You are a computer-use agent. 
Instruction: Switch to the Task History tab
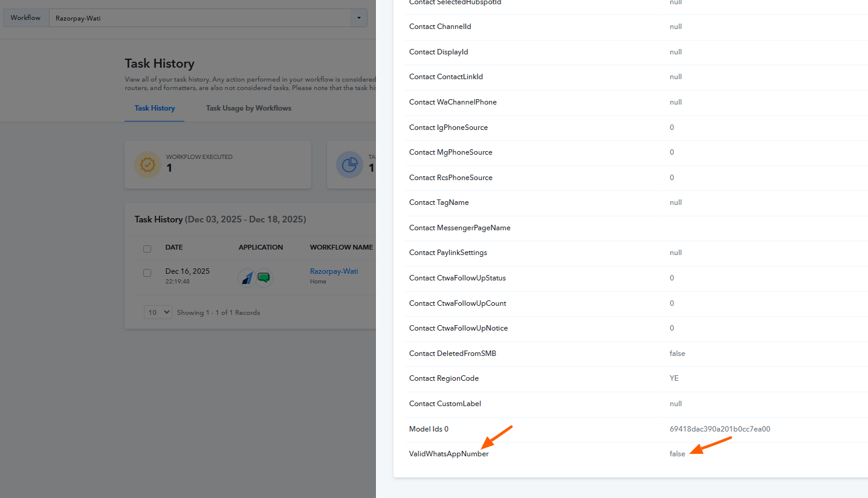(x=155, y=108)
